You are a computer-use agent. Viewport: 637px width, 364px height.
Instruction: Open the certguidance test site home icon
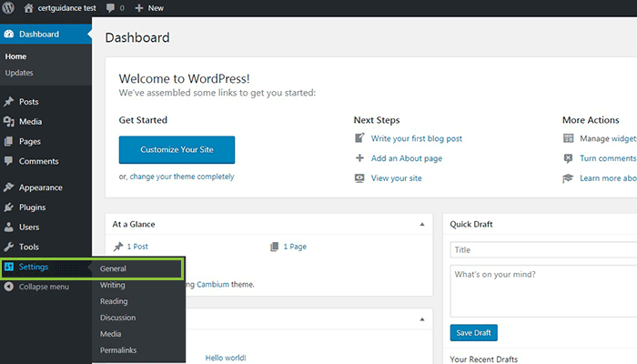pyautogui.click(x=28, y=7)
